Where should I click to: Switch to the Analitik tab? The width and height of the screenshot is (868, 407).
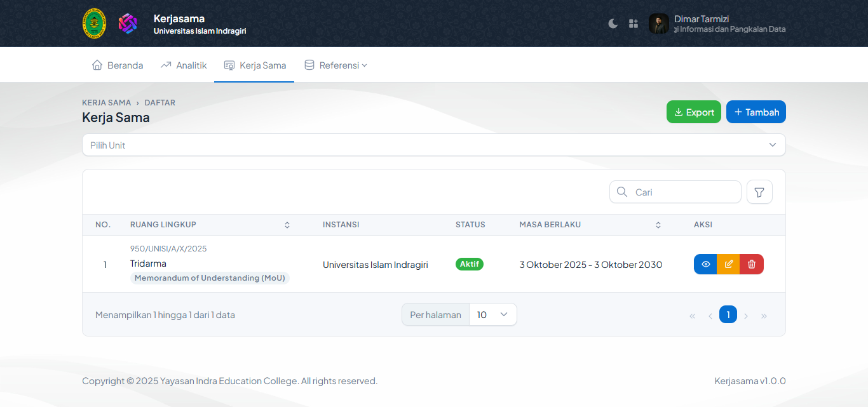(x=184, y=65)
